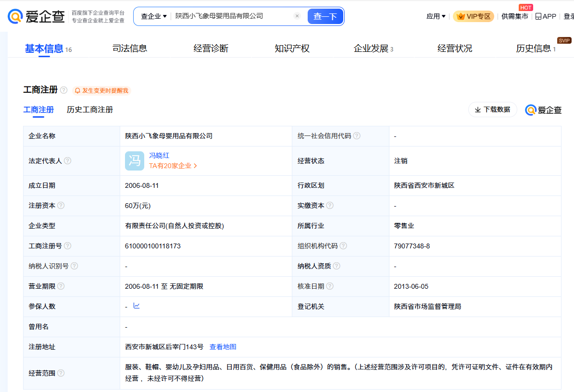Click help icon next to 工商注册 heading
Viewport: 574px width, 392px height.
(x=64, y=90)
